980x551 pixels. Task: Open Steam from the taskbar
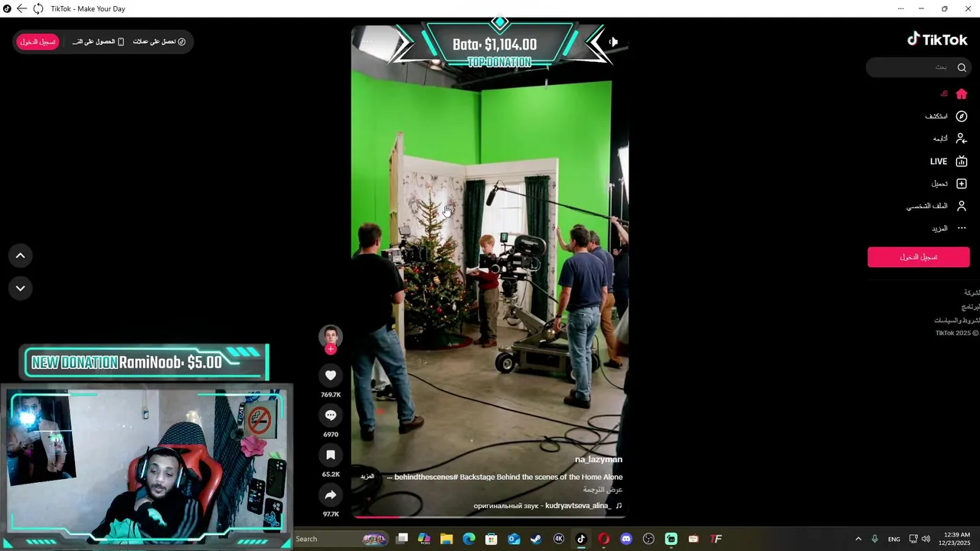tap(536, 539)
